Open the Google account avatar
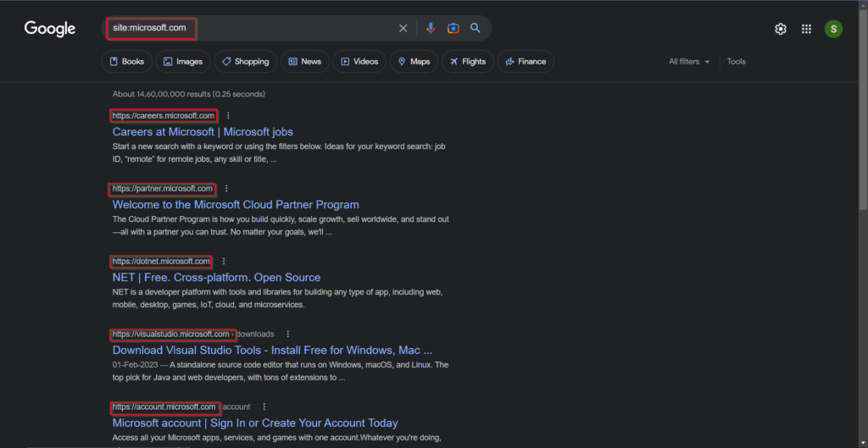Image resolution: width=868 pixels, height=448 pixels. click(x=834, y=29)
